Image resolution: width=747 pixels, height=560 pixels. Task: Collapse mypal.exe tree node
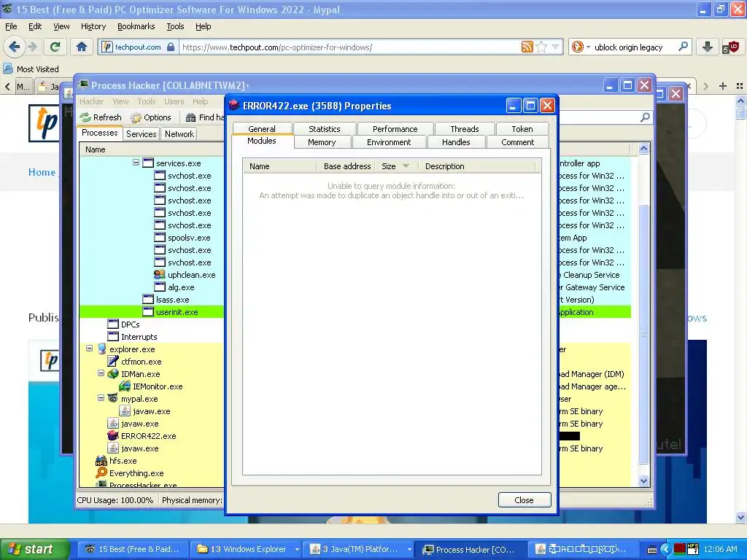click(101, 397)
